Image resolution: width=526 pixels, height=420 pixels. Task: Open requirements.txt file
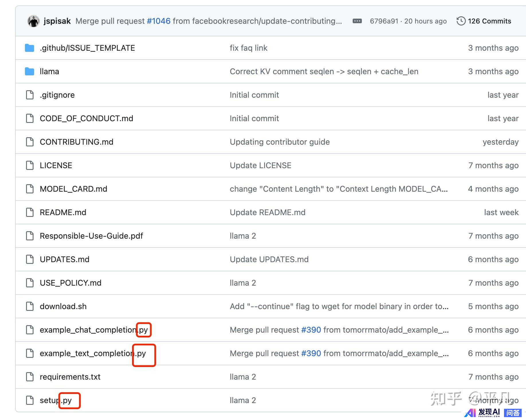coord(70,377)
